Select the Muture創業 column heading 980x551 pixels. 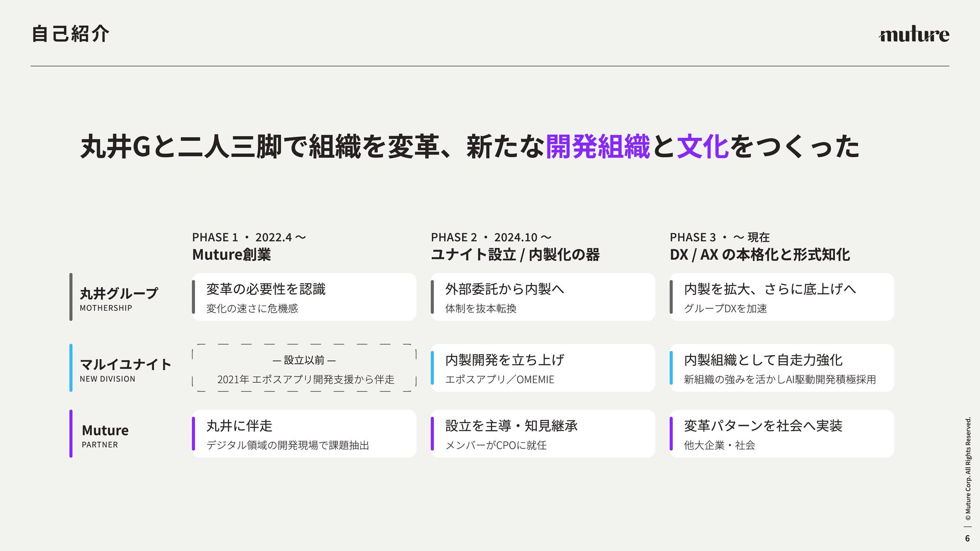(231, 255)
